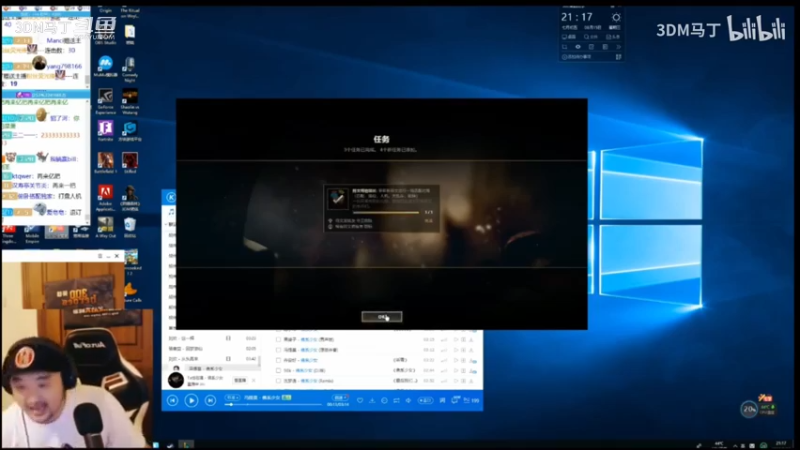This screenshot has height=450, width=800.
Task: Tick the checkbox for the DJ版 song row
Action: click(278, 370)
